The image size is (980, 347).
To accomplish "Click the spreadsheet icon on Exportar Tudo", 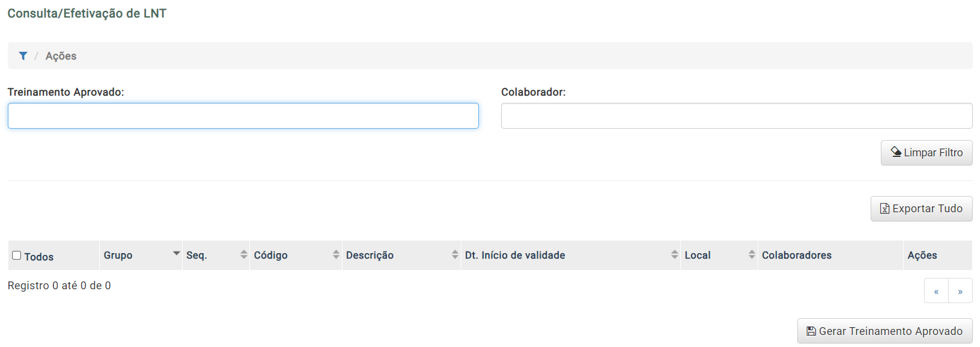I will pos(884,209).
